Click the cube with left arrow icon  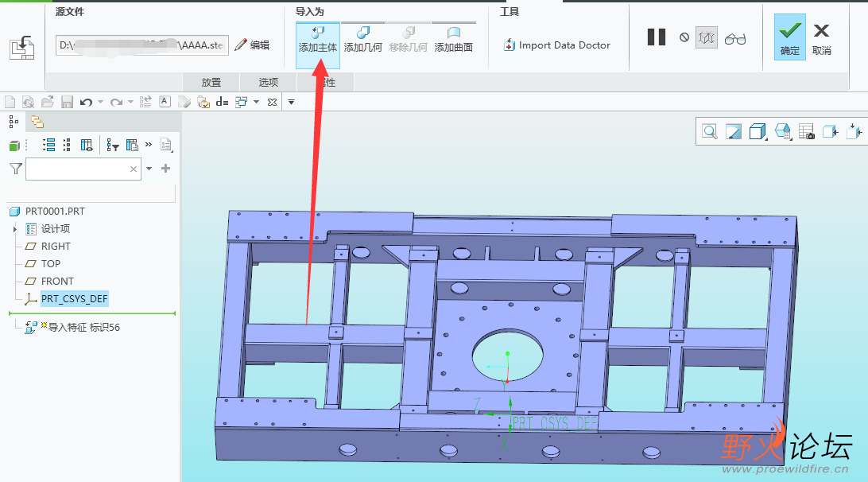pos(831,132)
